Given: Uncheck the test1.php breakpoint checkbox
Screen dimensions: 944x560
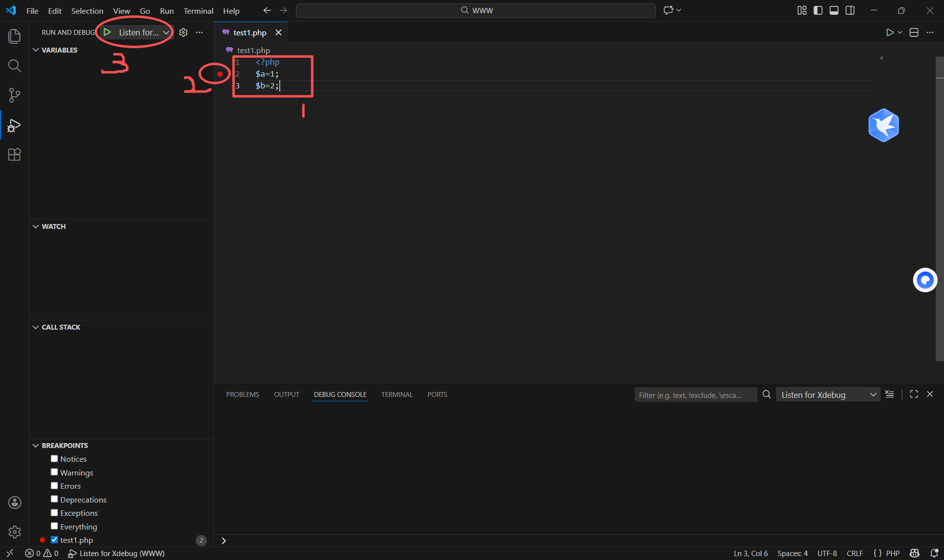Looking at the screenshot, I should pyautogui.click(x=54, y=540).
